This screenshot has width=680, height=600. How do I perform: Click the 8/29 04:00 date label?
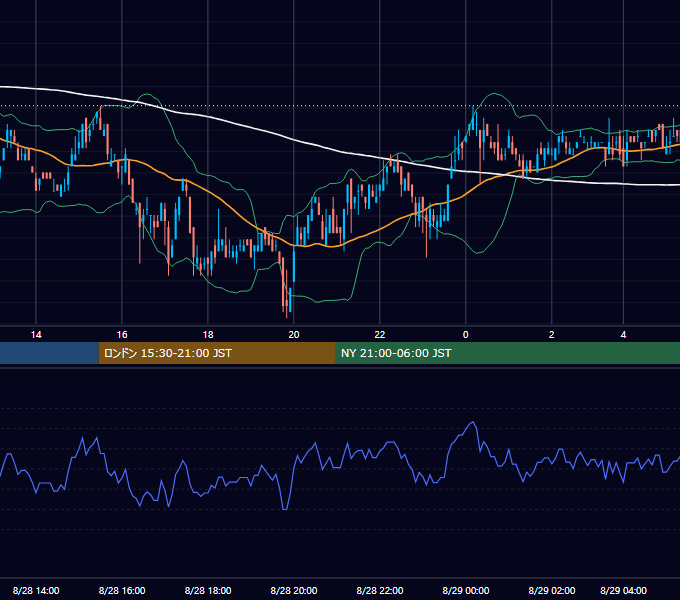pos(623,590)
